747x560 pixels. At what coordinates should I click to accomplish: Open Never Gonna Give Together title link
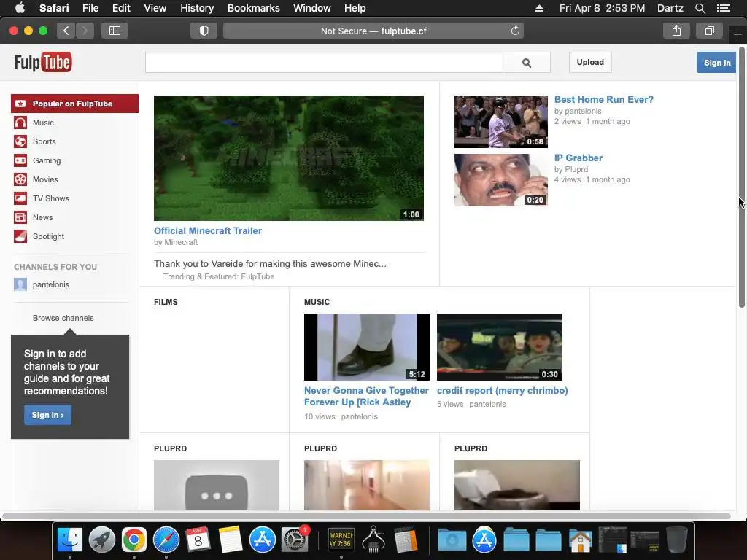coord(366,396)
